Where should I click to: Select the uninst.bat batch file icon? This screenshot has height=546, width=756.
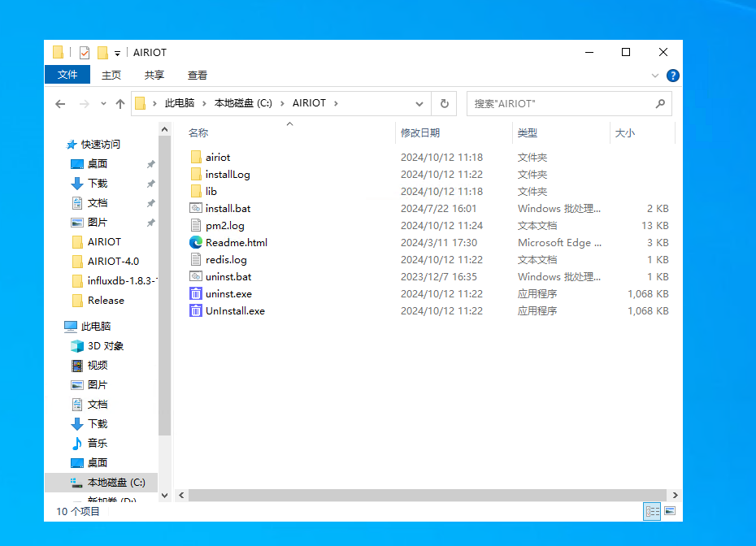tap(196, 276)
